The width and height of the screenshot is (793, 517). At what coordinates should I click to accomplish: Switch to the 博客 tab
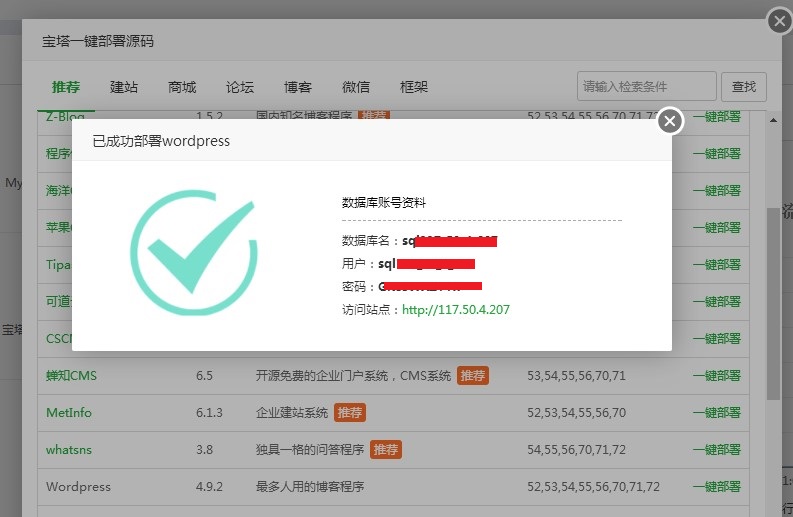[298, 87]
